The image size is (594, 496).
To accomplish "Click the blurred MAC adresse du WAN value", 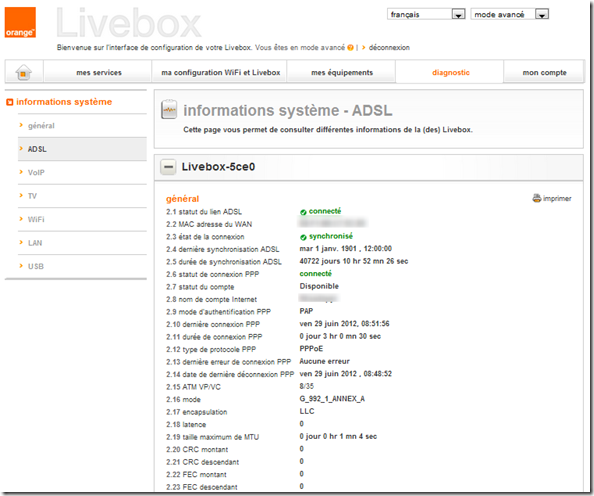I will [x=333, y=223].
